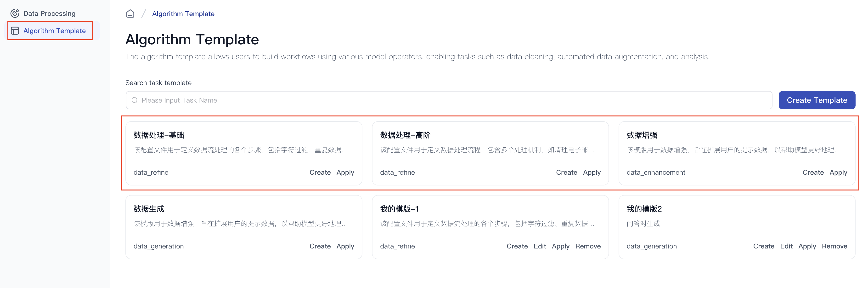This screenshot has width=868, height=288.
Task: Focus the Please Input Task Name field
Action: point(449,100)
